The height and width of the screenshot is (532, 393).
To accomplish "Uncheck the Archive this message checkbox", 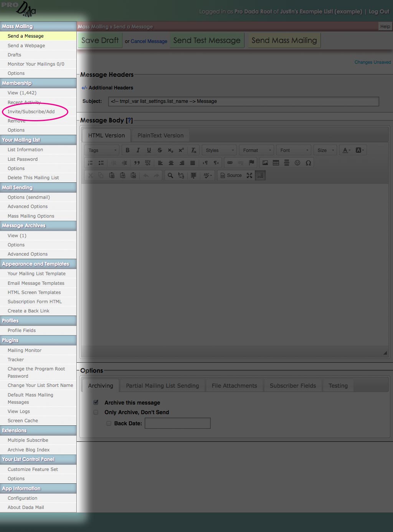I will [x=96, y=402].
